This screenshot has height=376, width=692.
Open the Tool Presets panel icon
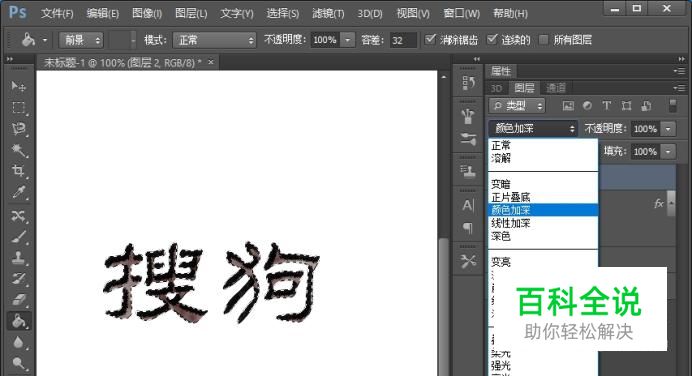468,262
